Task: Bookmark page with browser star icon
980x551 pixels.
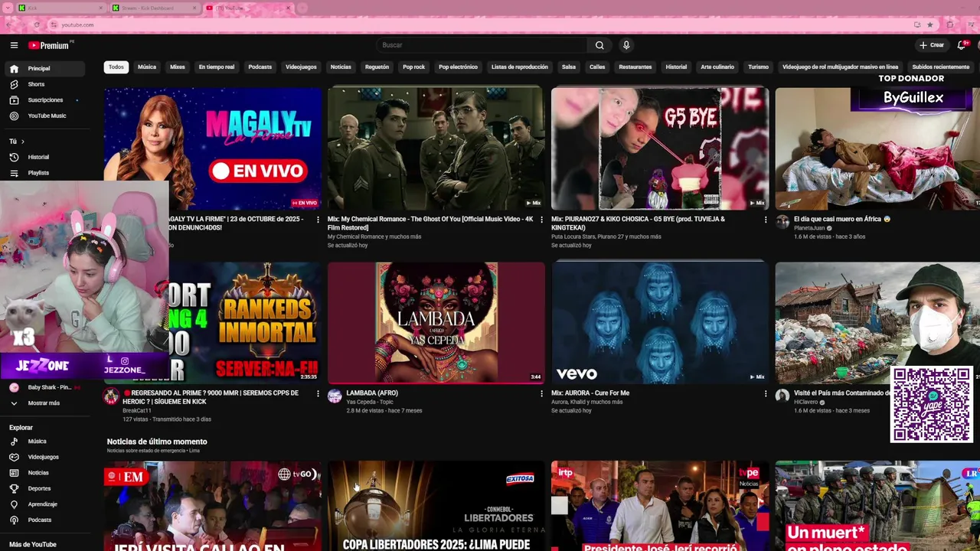Action: (930, 24)
